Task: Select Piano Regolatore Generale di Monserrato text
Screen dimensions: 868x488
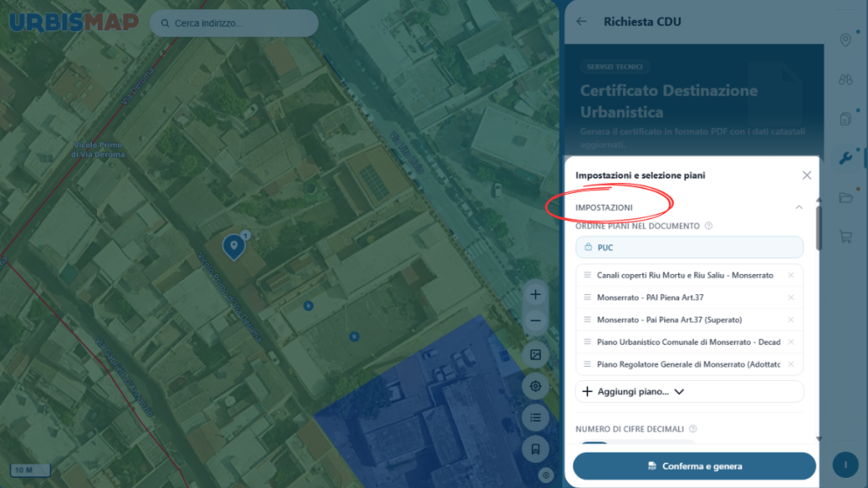Action: [689, 364]
